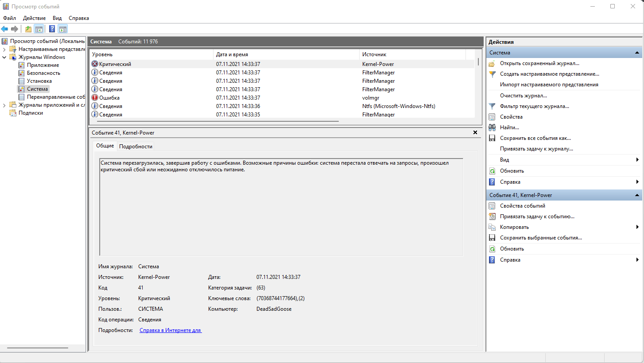Screen dimensions: 644x363
Task: Click Привязать задачу к событию icon
Action: [x=492, y=216]
